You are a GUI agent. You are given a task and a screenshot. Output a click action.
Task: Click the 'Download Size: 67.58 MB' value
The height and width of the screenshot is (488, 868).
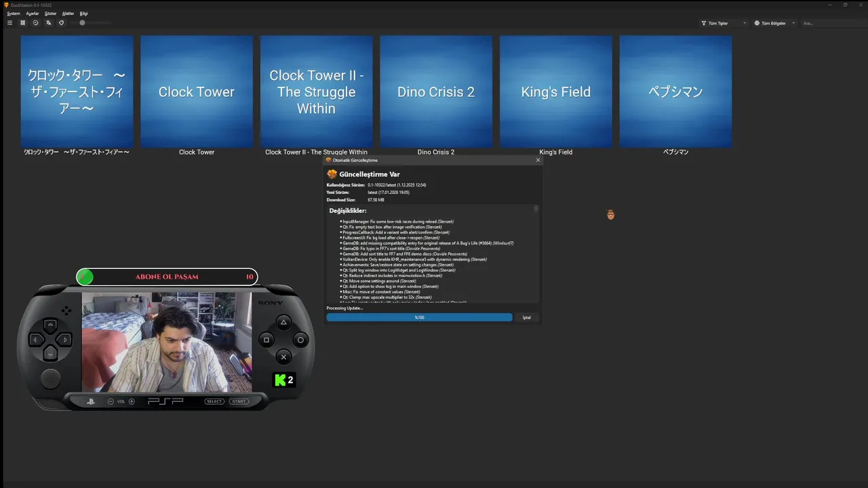[376, 200]
